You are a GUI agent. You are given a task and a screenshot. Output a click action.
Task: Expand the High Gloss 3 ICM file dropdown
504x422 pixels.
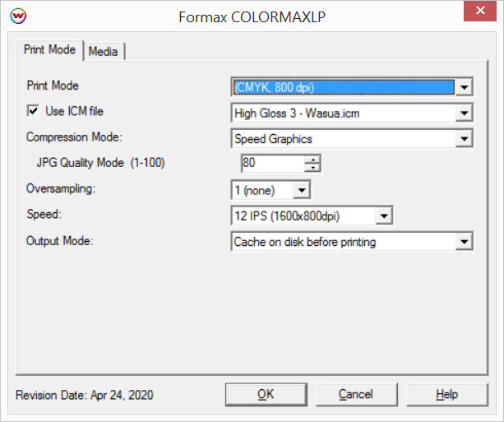click(x=465, y=113)
